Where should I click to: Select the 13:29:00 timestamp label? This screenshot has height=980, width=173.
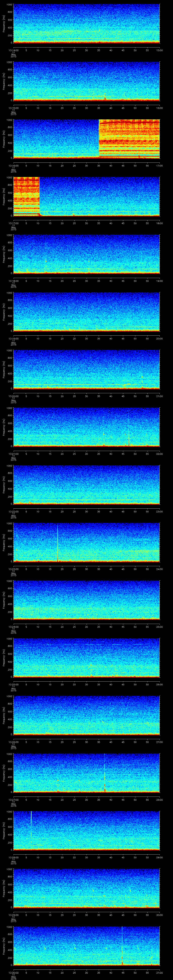click(14, 915)
